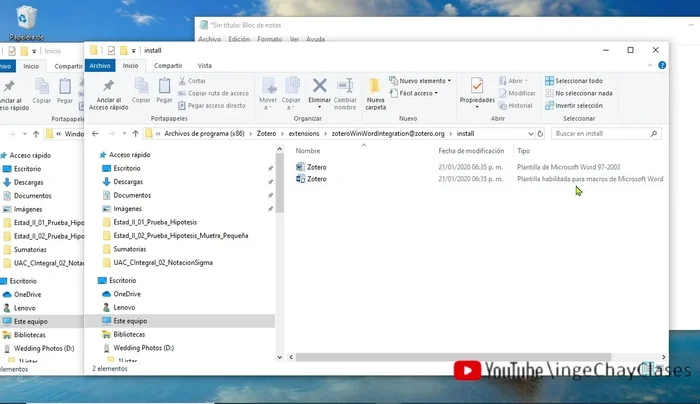Open the Formato menu in Bloc de notas
Screen dimensions: 700x404
(x=270, y=39)
